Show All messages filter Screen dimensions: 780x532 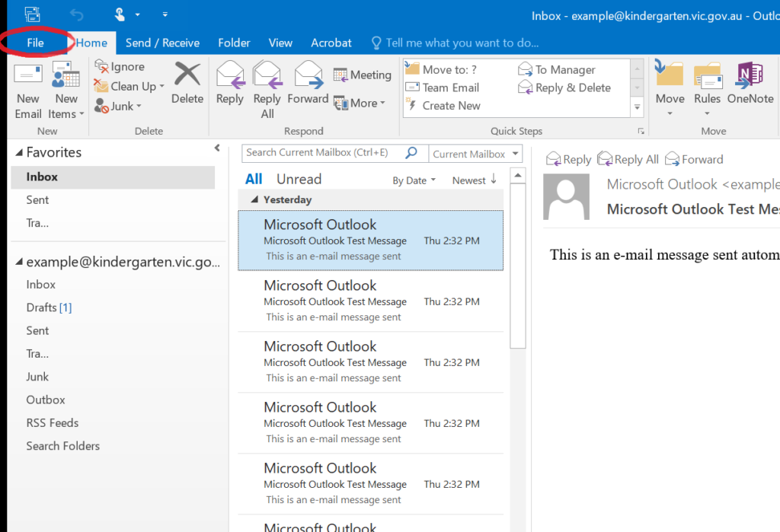click(253, 179)
